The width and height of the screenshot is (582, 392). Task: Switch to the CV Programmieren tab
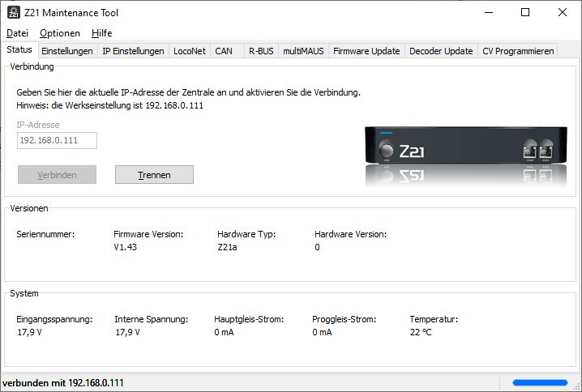[518, 51]
